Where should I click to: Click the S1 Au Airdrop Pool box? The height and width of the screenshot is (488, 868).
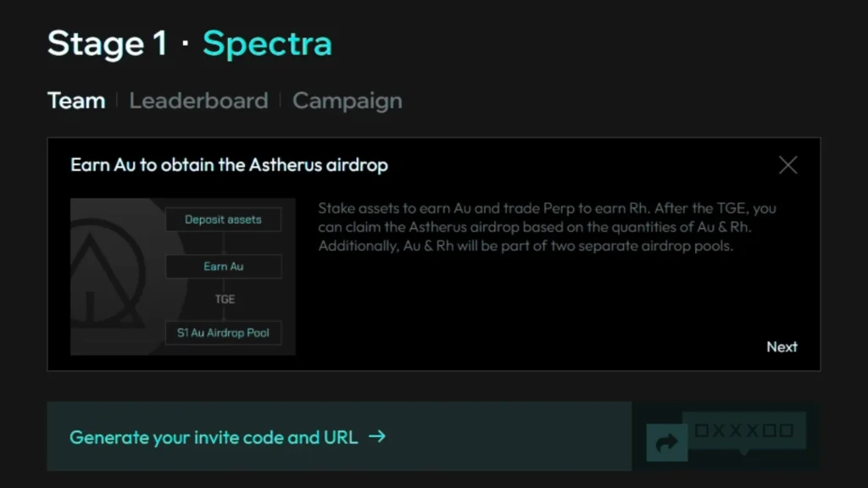tap(223, 333)
